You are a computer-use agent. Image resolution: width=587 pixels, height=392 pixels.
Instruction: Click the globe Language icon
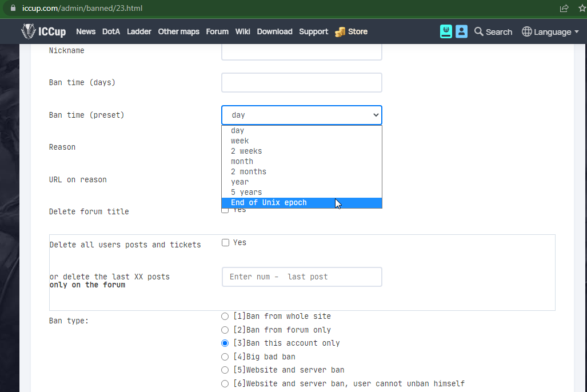527,31
